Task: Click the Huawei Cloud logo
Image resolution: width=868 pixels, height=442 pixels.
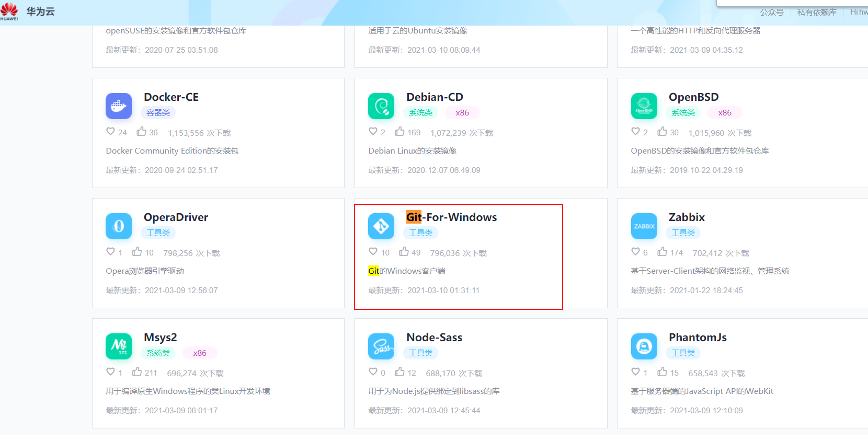Action: point(9,11)
